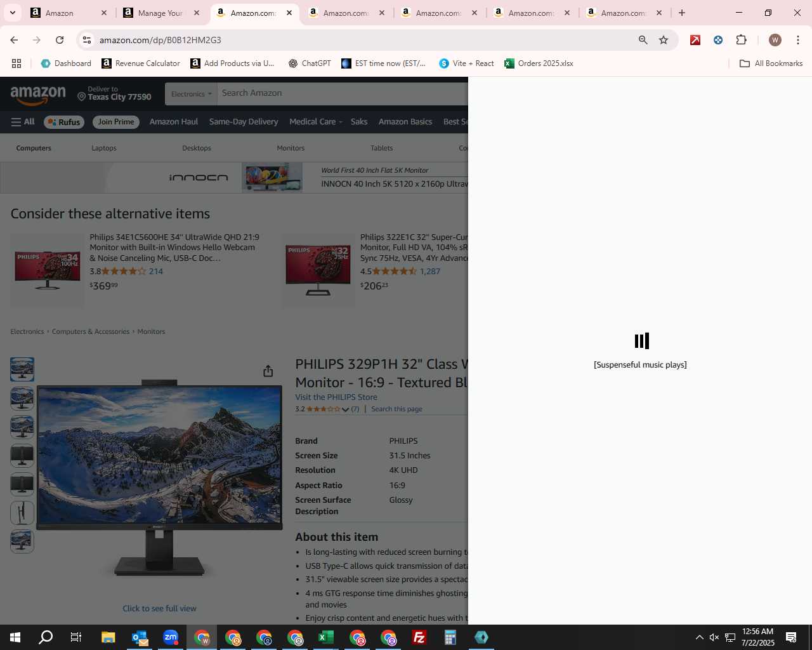Click Join Prime button
Screen dimensions: 812x650
(116, 122)
